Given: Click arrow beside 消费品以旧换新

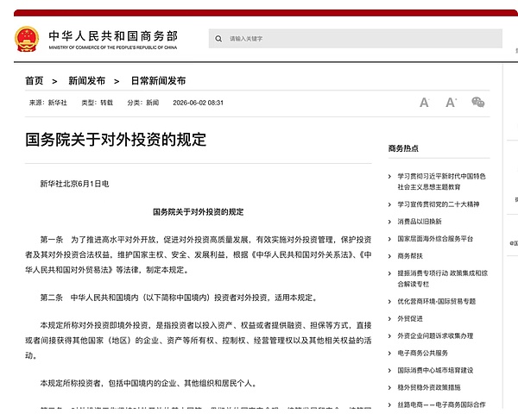Looking at the screenshot, I should pos(389,222).
